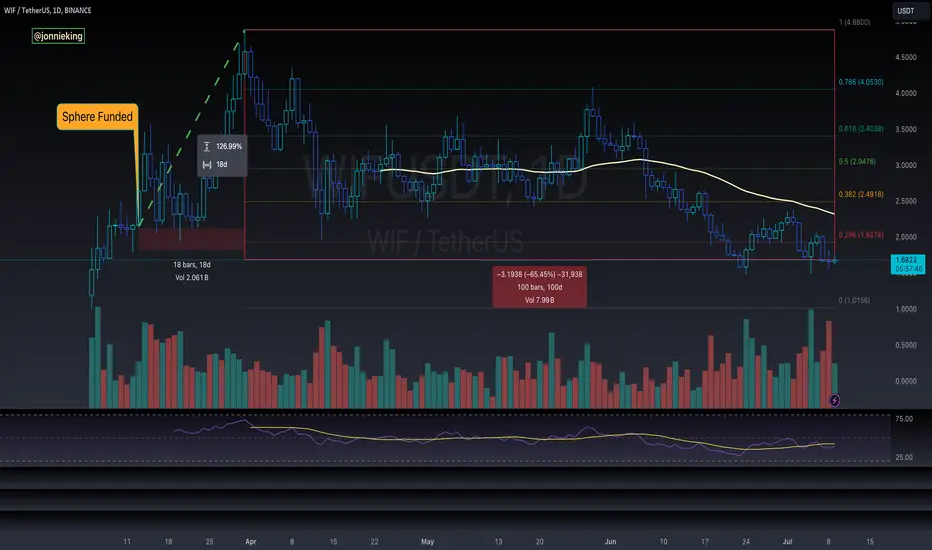
Task: Click the lightning bolt icon in volume pane
Action: (x=835, y=400)
